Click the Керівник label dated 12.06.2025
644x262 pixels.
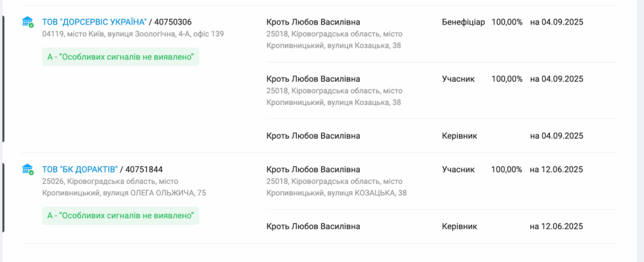point(460,226)
